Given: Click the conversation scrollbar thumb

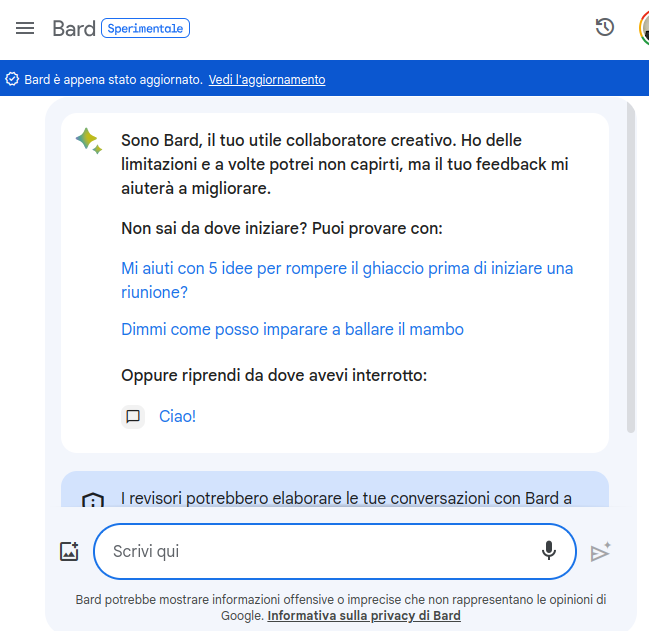Looking at the screenshot, I should click(x=630, y=267).
